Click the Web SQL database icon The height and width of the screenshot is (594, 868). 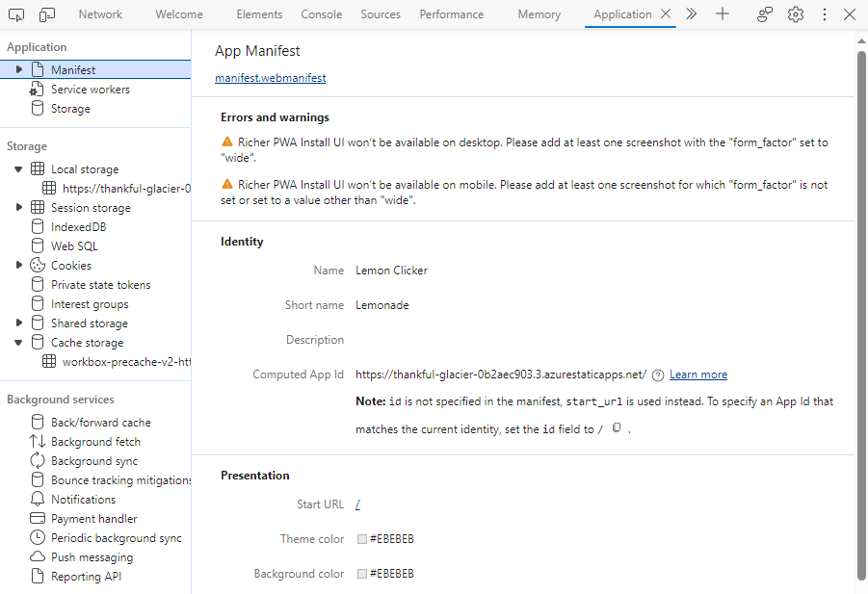[x=37, y=246]
